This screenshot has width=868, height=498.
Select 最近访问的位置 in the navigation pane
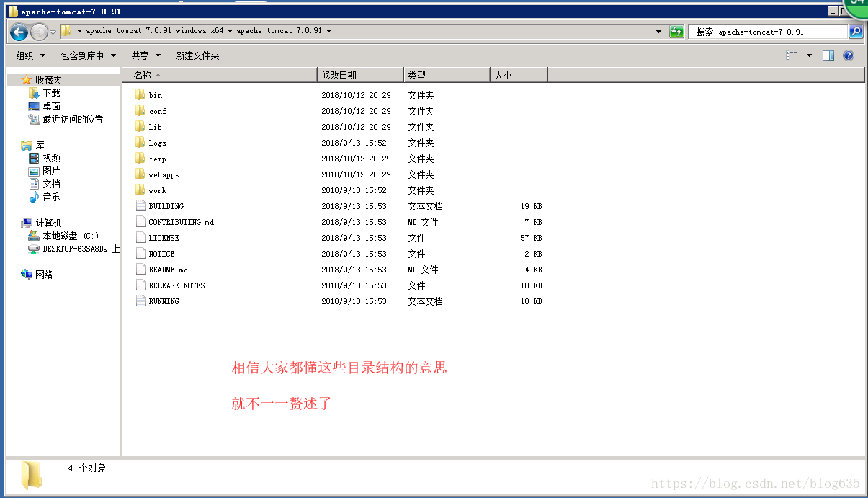coord(73,119)
